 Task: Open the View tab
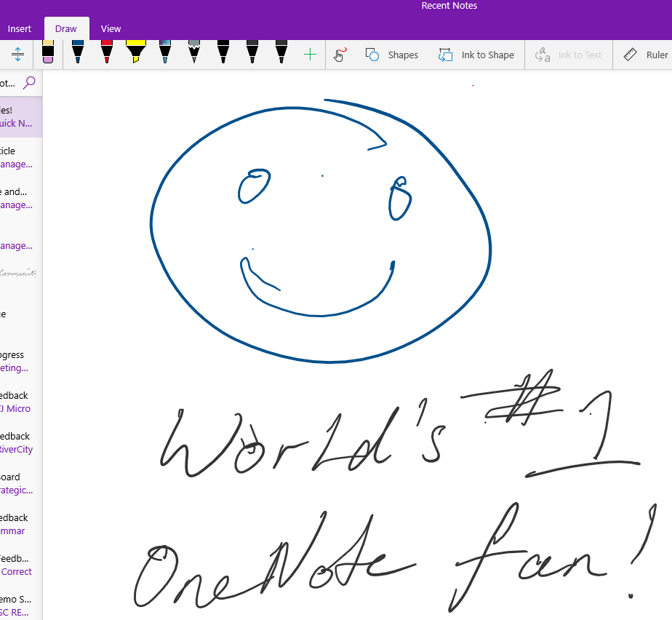pos(111,29)
